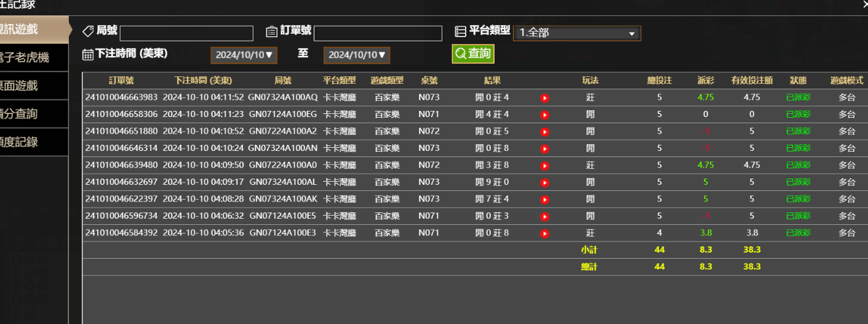Play replay icon for round GN07224A100A2
The height and width of the screenshot is (324, 868).
click(544, 132)
